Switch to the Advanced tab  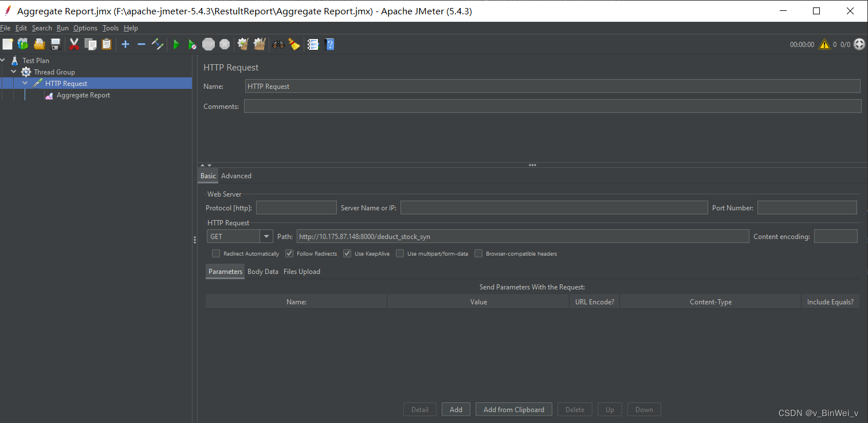[x=236, y=176]
